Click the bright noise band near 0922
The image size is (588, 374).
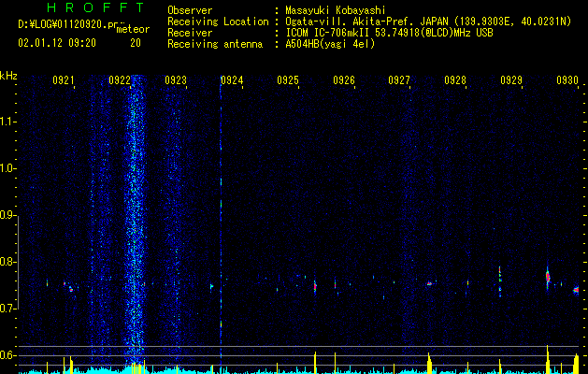click(x=135, y=218)
